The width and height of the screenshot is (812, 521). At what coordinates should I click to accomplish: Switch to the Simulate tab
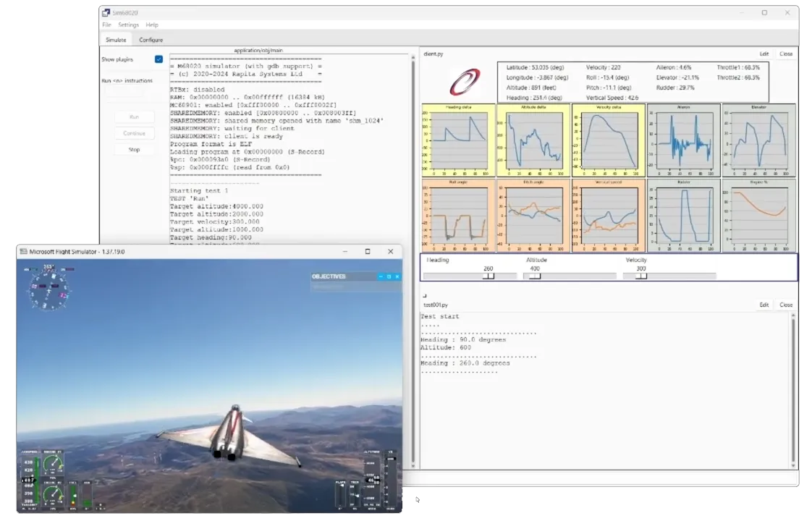coord(116,40)
